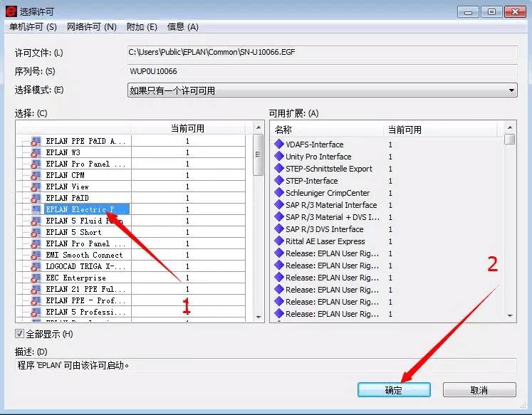Click the 当前可用 header in selection list
The image size is (532, 415).
[187, 129]
